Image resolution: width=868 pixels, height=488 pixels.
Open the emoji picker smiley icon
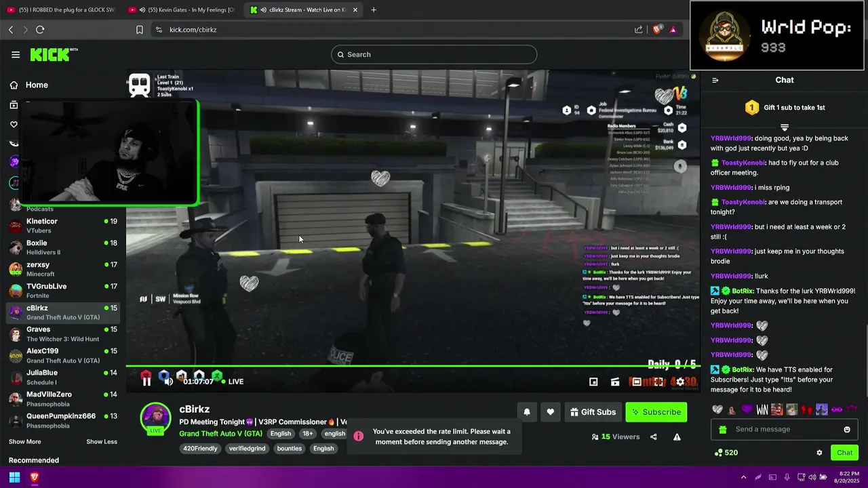[x=847, y=430]
